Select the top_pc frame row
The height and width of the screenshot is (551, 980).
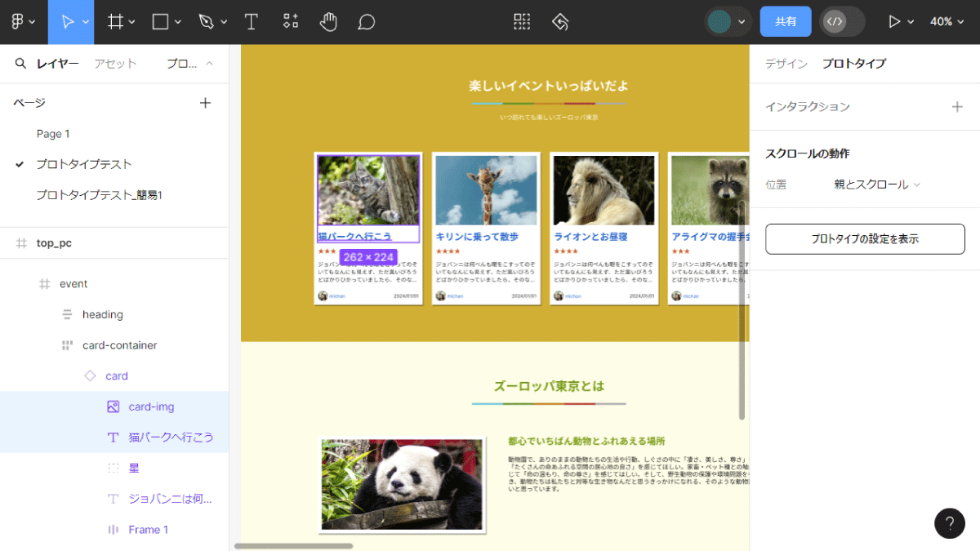(x=114, y=243)
